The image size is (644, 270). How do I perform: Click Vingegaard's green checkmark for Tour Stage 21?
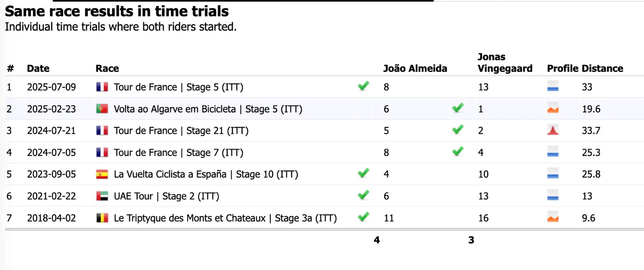[458, 129]
